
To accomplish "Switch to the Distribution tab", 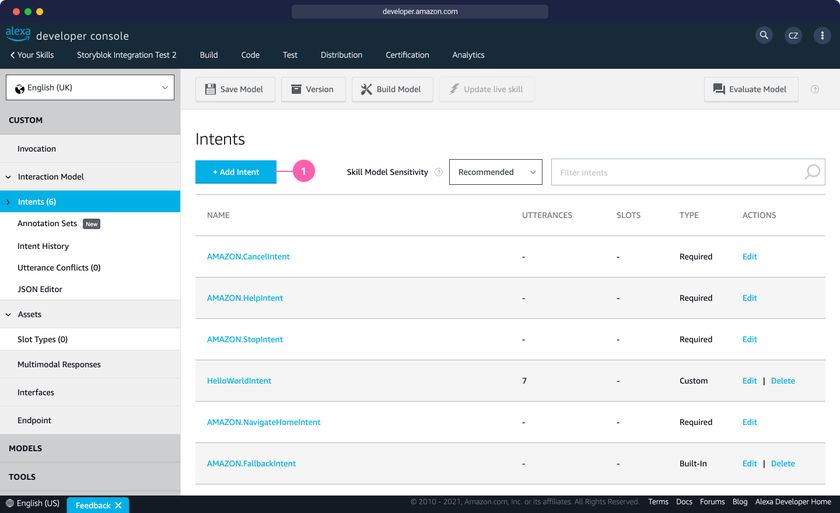I will (341, 55).
